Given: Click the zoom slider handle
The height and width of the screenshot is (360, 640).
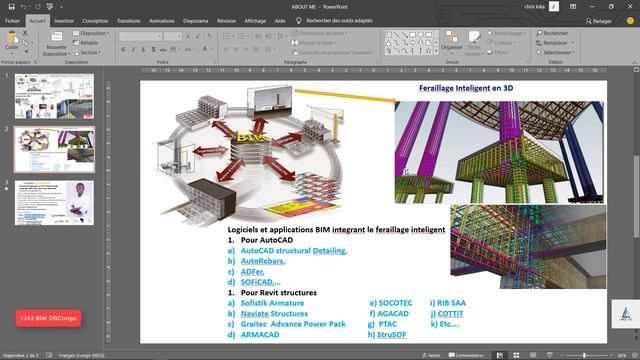Looking at the screenshot, I should point(584,356).
